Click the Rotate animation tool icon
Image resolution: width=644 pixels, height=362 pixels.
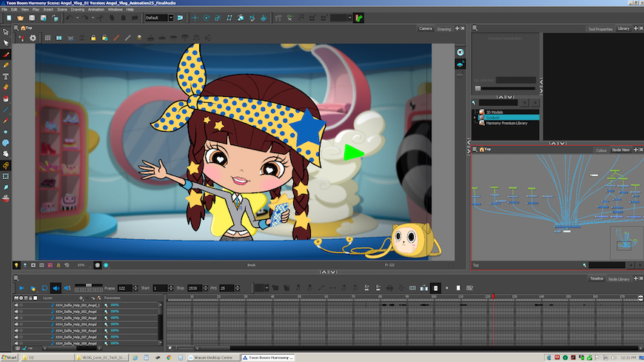(207, 18)
